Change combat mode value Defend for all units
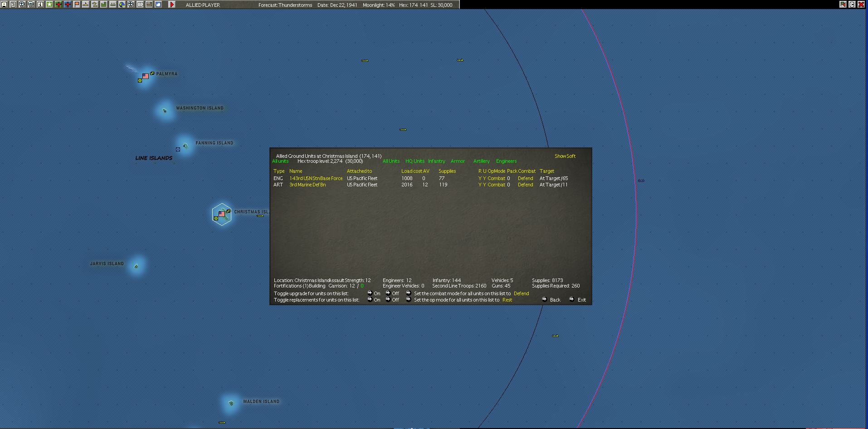The height and width of the screenshot is (429, 868). [521, 293]
